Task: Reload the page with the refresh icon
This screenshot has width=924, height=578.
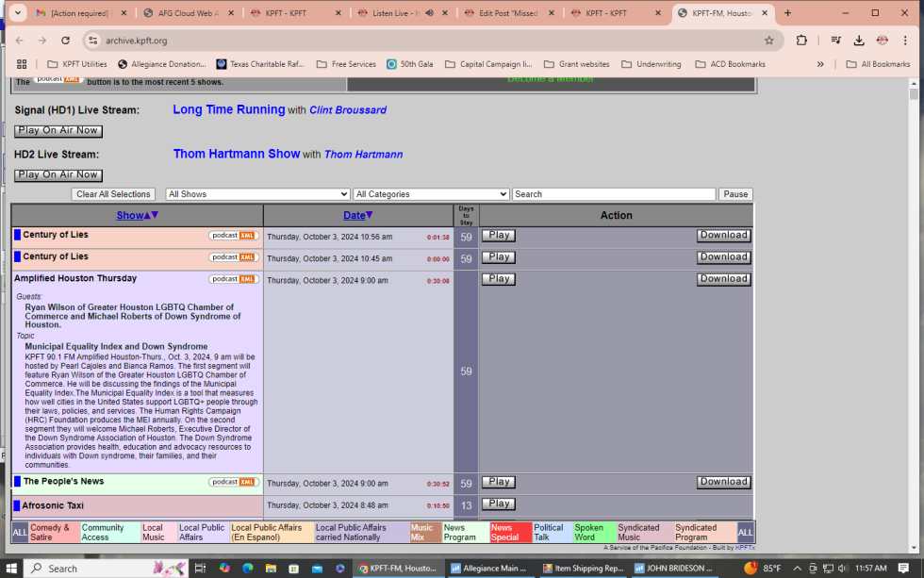Action: 65,41
